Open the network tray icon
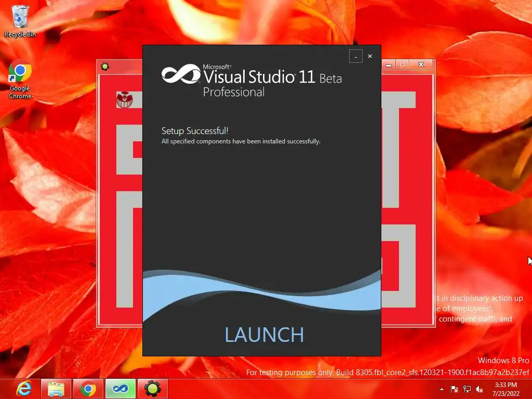The image size is (532, 399). click(x=467, y=389)
